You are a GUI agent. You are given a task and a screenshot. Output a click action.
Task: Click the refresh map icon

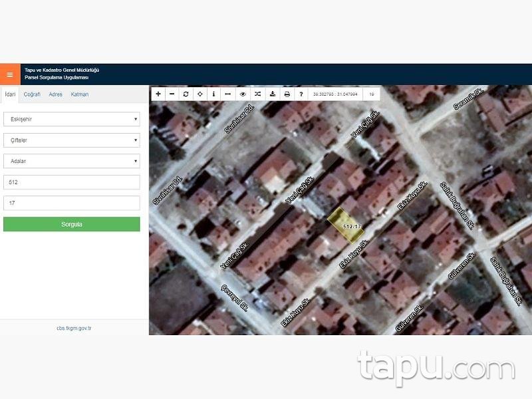pos(186,94)
